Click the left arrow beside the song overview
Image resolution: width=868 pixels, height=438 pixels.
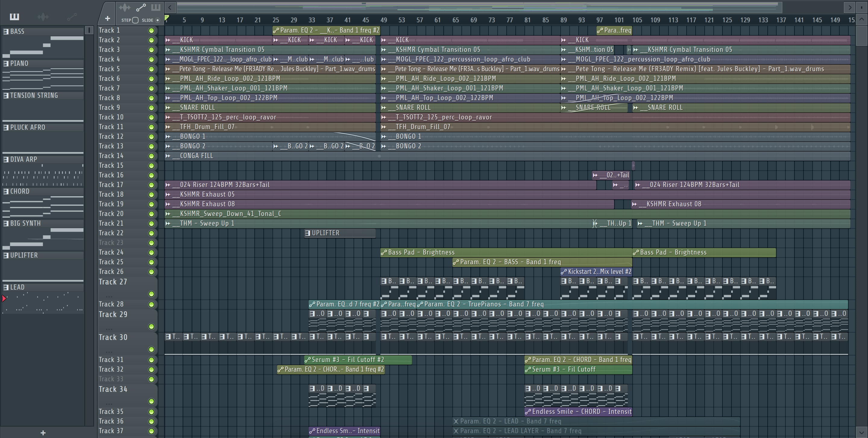170,7
